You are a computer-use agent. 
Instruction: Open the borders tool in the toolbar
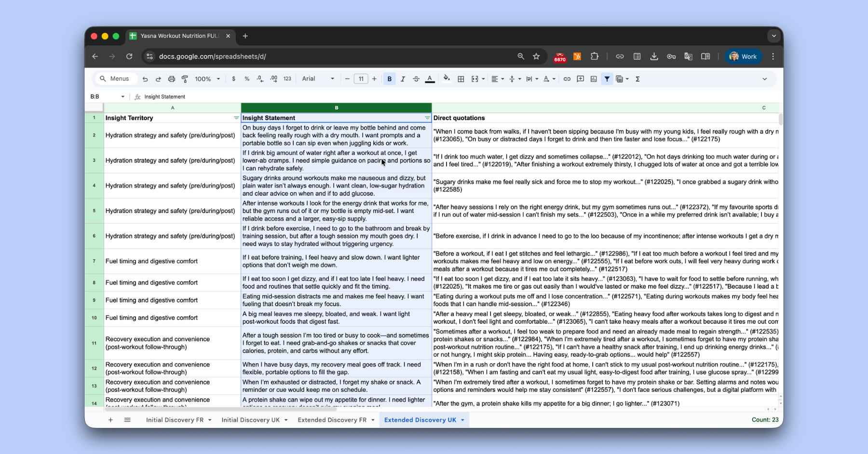(461, 79)
